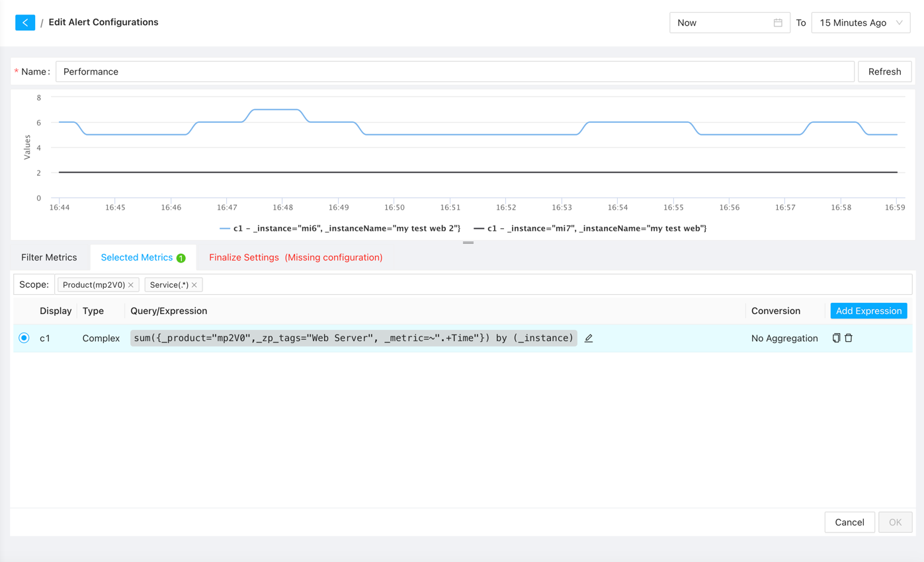Open No Aggregation conversion selector
Image resolution: width=924 pixels, height=562 pixels.
[784, 339]
